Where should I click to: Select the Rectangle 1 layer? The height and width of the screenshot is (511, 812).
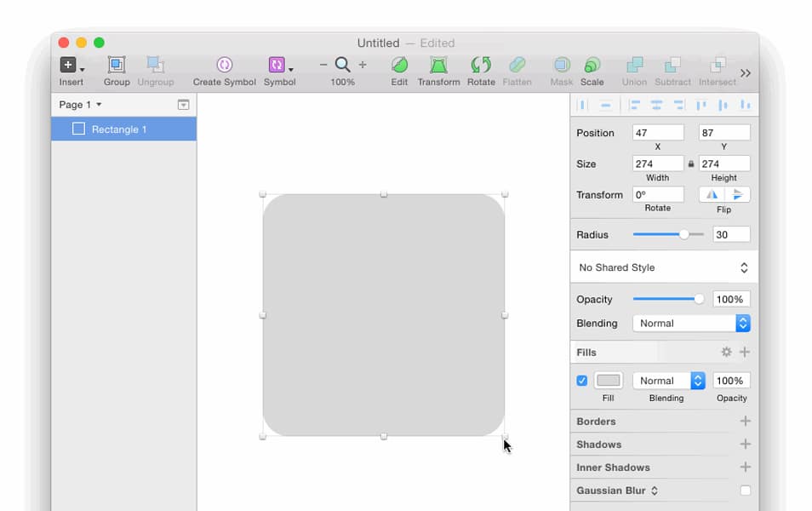(x=119, y=129)
